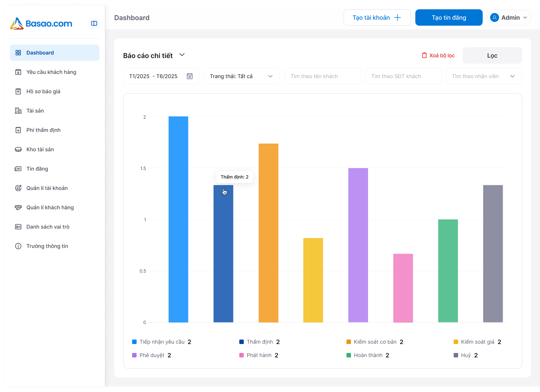Focus the Tìm theo tên khách field
This screenshot has width=540, height=392.
click(322, 76)
